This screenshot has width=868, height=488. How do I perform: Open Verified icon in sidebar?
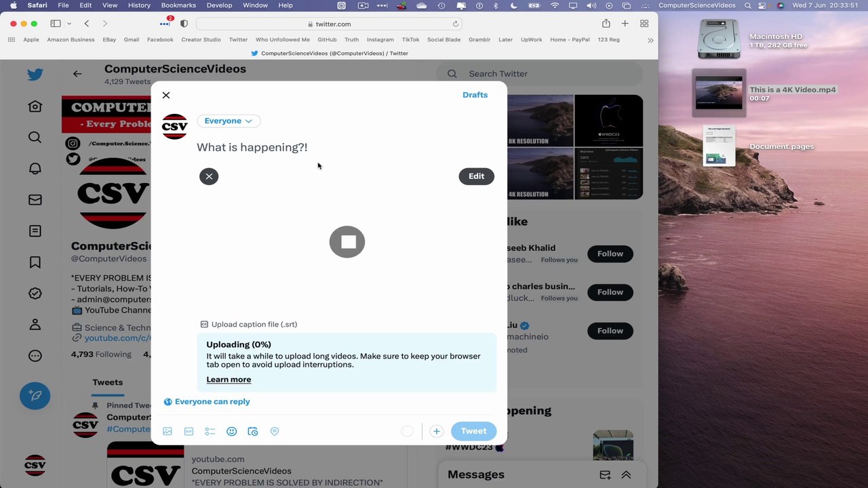tap(35, 293)
